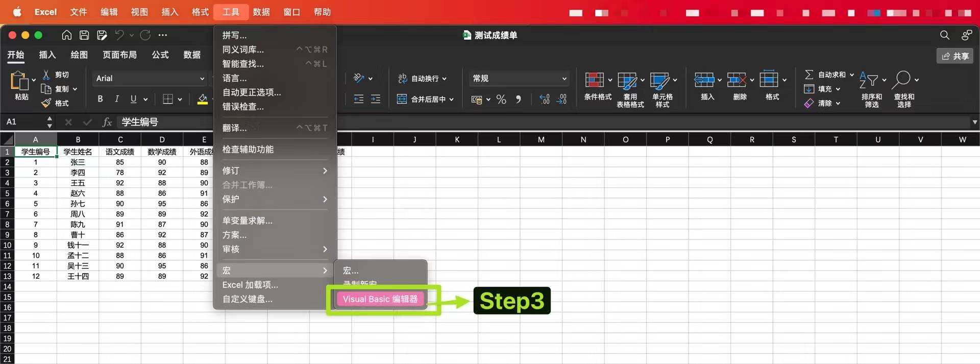
Task: Select Visual Basic 编辑器 submenu item
Action: point(380,299)
